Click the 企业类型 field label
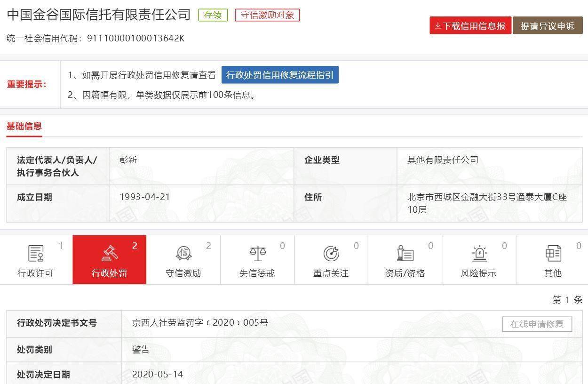Screen dimensions: 588x384 pos(322,160)
